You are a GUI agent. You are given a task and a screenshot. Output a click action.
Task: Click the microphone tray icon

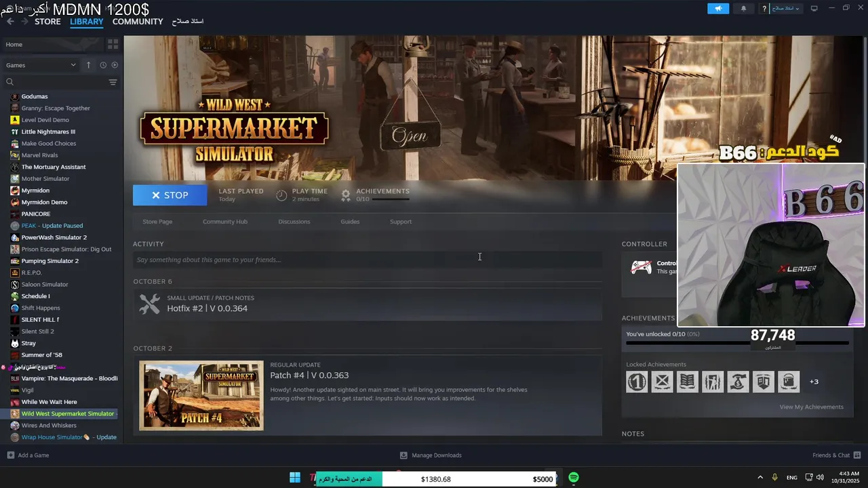[x=775, y=478]
